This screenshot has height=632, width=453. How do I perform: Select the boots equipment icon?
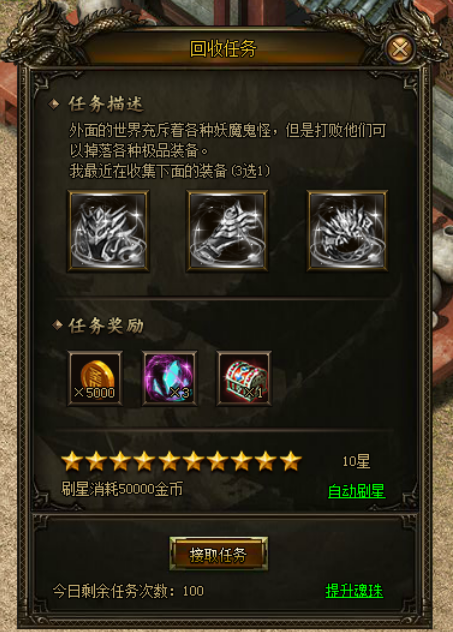(227, 231)
